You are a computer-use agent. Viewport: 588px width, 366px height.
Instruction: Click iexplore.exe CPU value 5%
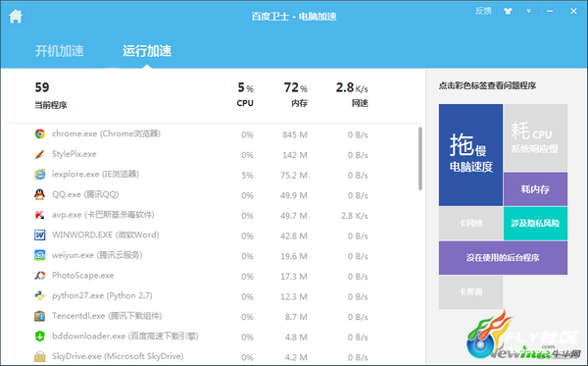click(x=247, y=176)
